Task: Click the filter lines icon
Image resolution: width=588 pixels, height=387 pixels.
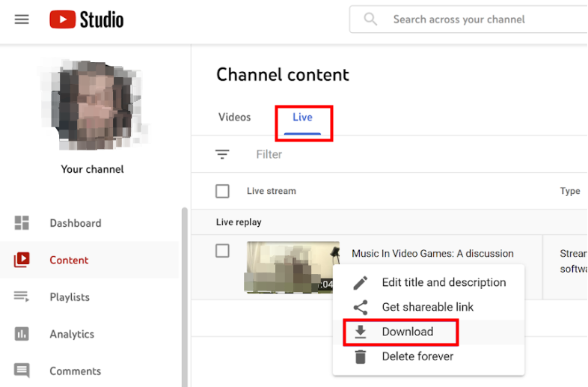Action: coord(222,154)
